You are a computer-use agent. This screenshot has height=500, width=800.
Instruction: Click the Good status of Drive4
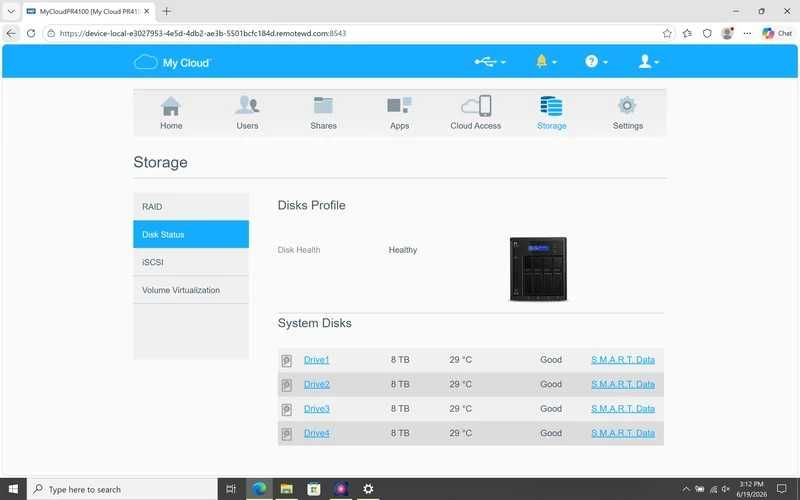[551, 433]
